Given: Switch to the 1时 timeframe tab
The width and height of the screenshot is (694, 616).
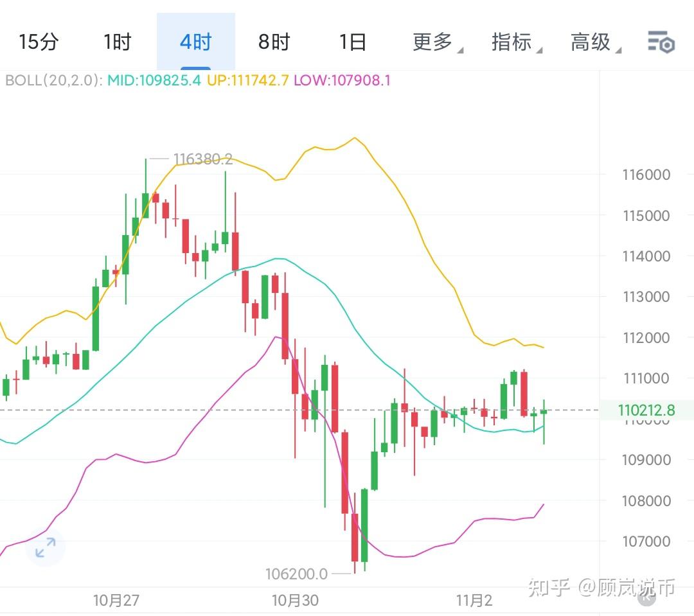Looking at the screenshot, I should pos(117,42).
